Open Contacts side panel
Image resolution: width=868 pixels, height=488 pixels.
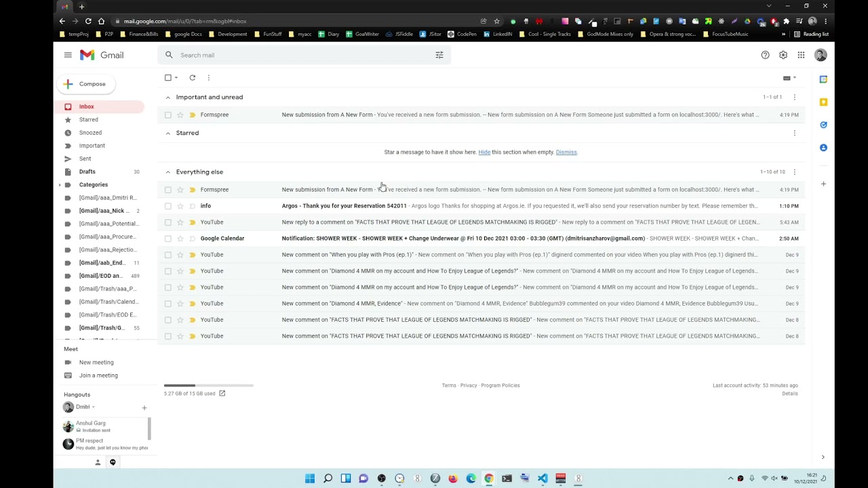[x=823, y=148]
